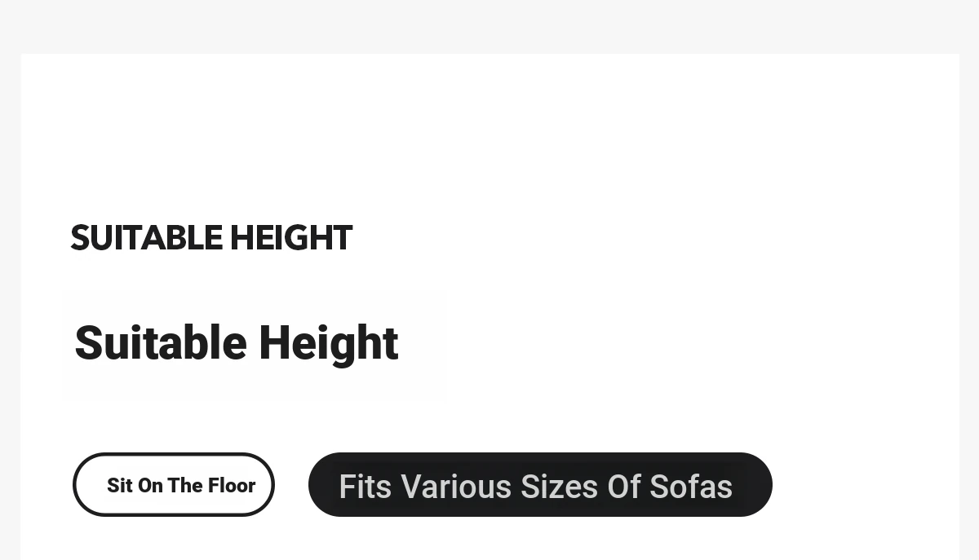Click the word "Sofas" in the dark pill

(x=691, y=487)
